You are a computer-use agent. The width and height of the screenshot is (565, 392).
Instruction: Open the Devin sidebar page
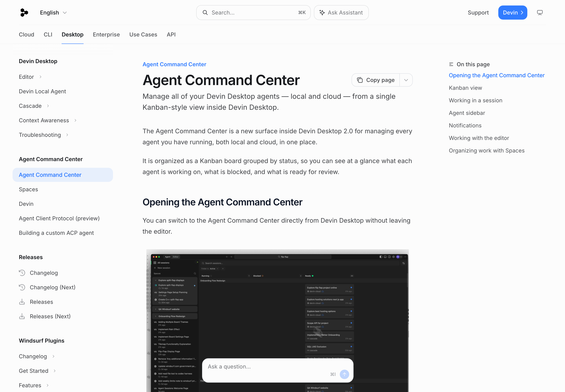point(26,204)
